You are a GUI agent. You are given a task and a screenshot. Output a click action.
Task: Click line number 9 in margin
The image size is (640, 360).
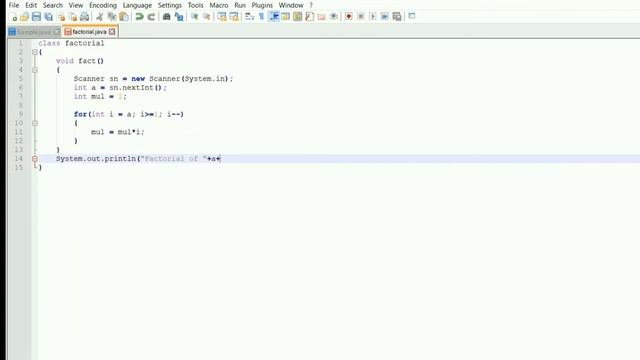click(20, 114)
